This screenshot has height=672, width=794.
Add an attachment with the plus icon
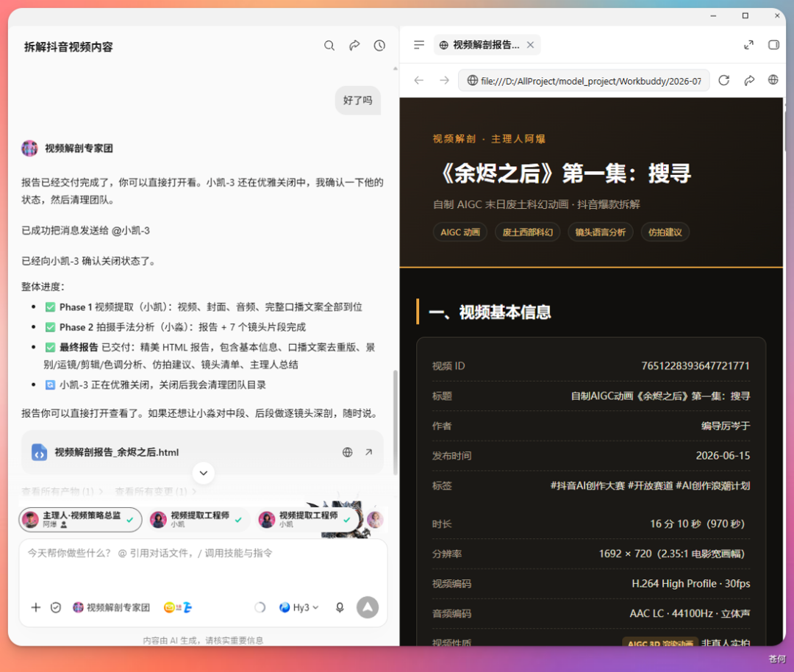click(x=35, y=607)
